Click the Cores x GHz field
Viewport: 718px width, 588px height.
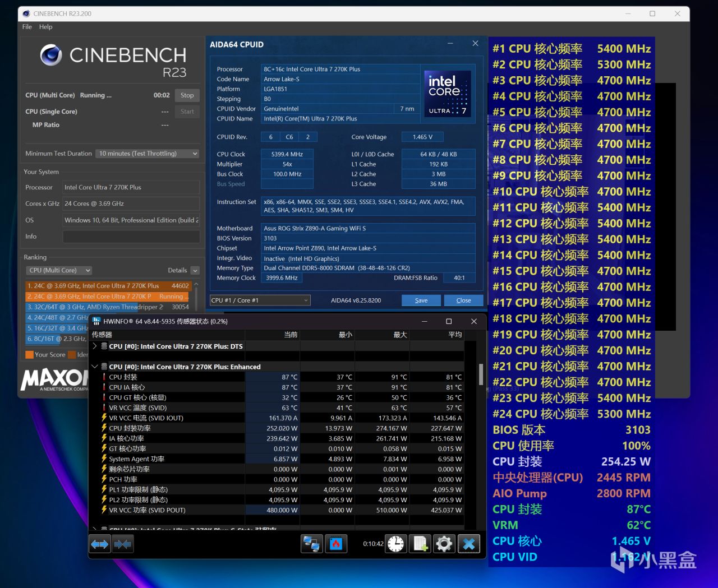(x=131, y=203)
